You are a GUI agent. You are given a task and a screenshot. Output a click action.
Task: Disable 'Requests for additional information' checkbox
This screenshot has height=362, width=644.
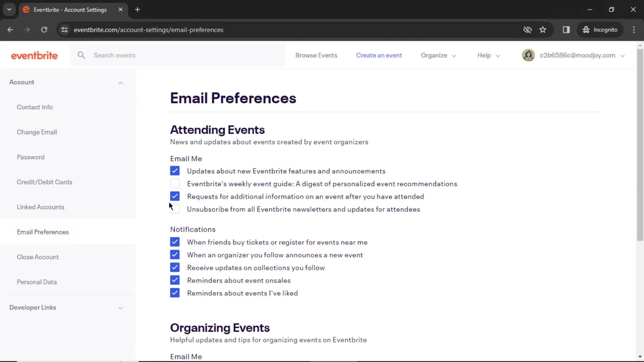pyautogui.click(x=174, y=196)
